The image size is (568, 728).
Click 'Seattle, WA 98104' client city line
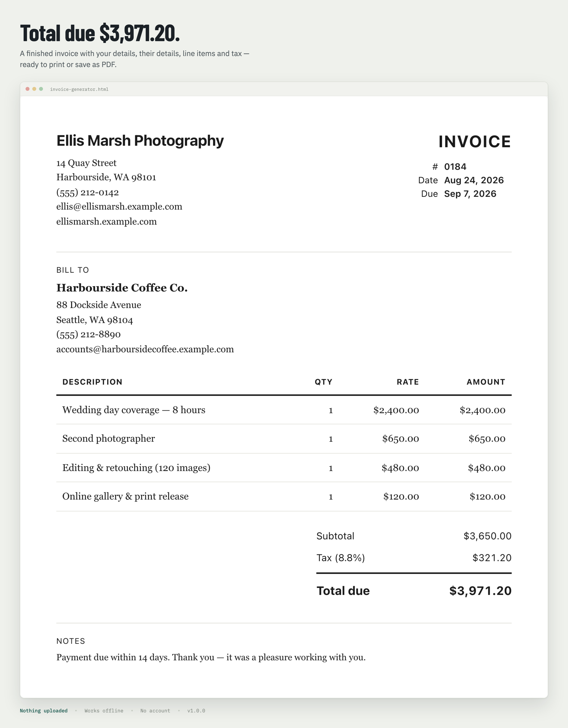point(95,320)
